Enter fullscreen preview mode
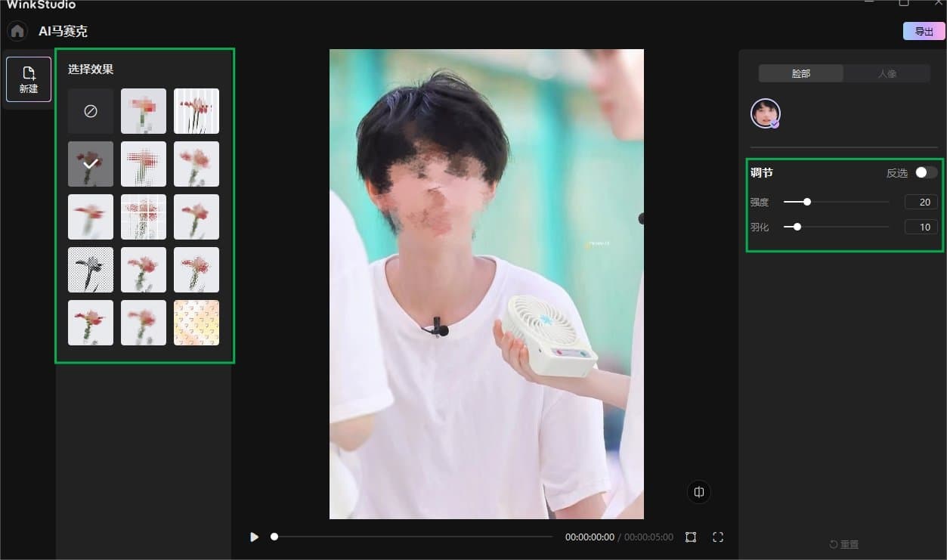The height and width of the screenshot is (560, 947). coord(717,537)
